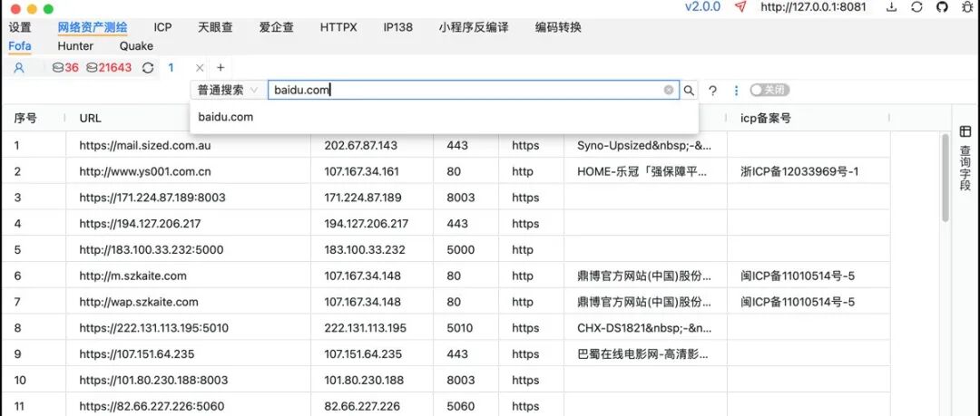The width and height of the screenshot is (980, 416).
Task: Open the 小程序反编译 tab
Action: pyautogui.click(x=474, y=27)
